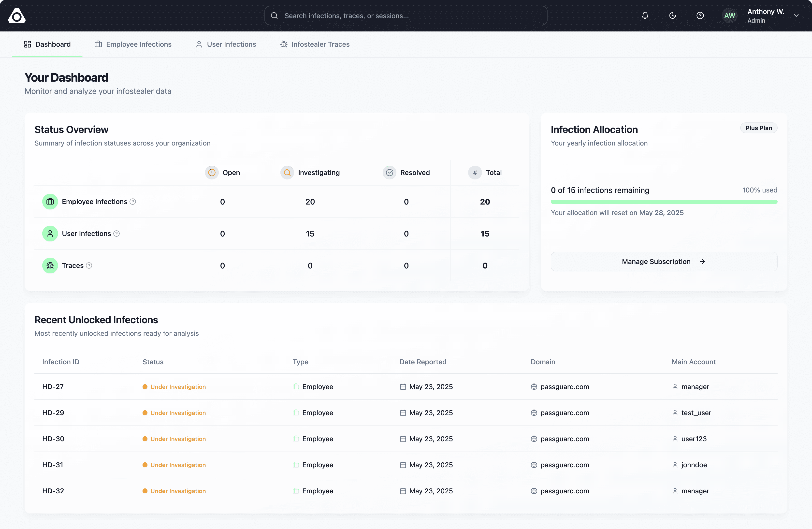Click the green Traces bug icon
The width and height of the screenshot is (812, 529).
(50, 265)
